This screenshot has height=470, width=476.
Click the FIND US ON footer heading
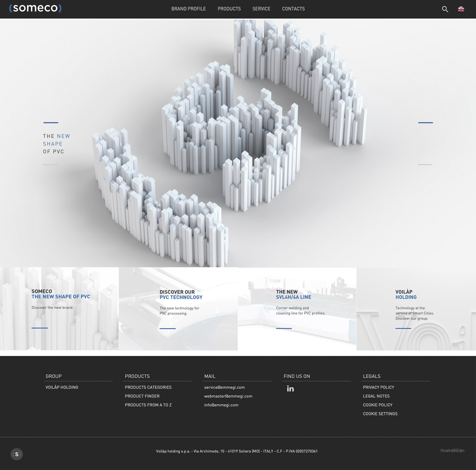point(297,376)
